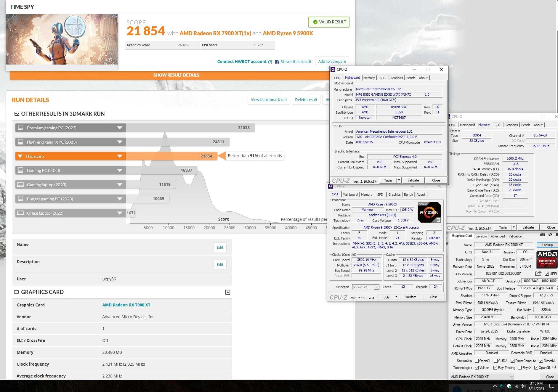Click the chart icon next to Other Results heading
Viewport: 558px width, 392px height.
coord(17,114)
